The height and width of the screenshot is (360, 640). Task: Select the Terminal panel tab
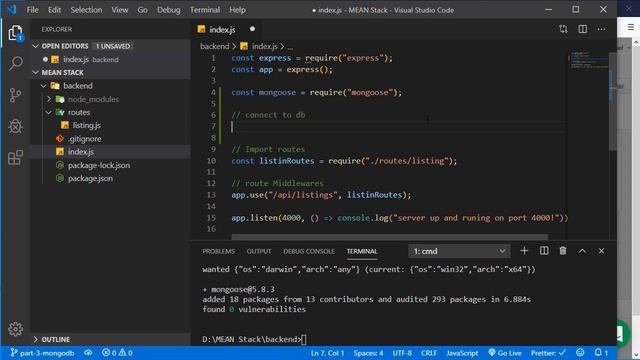click(362, 251)
